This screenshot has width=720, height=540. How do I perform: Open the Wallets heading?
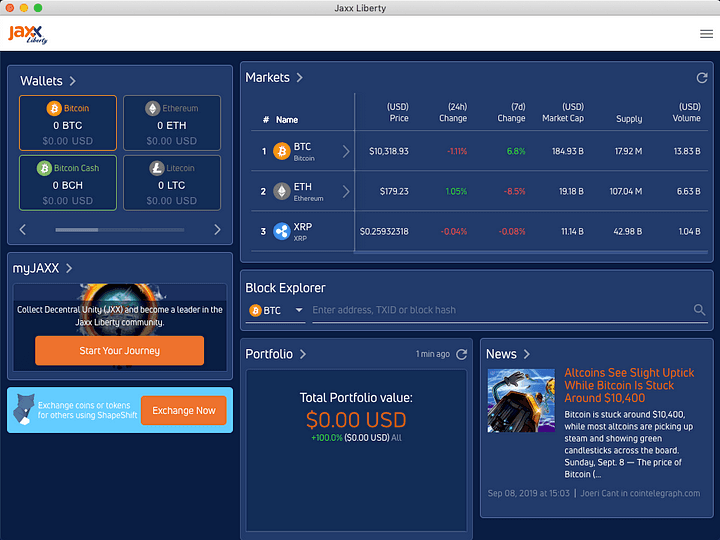pos(41,81)
